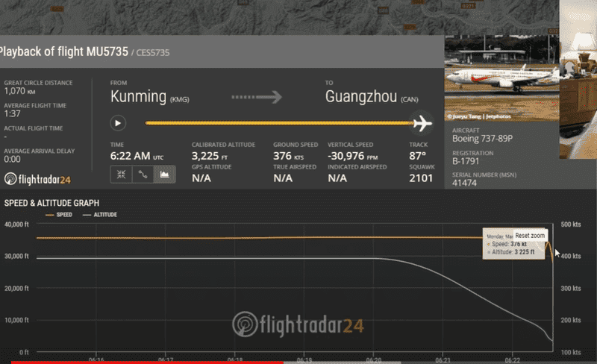
Task: Toggle the flight route path icon
Action: coord(143,175)
